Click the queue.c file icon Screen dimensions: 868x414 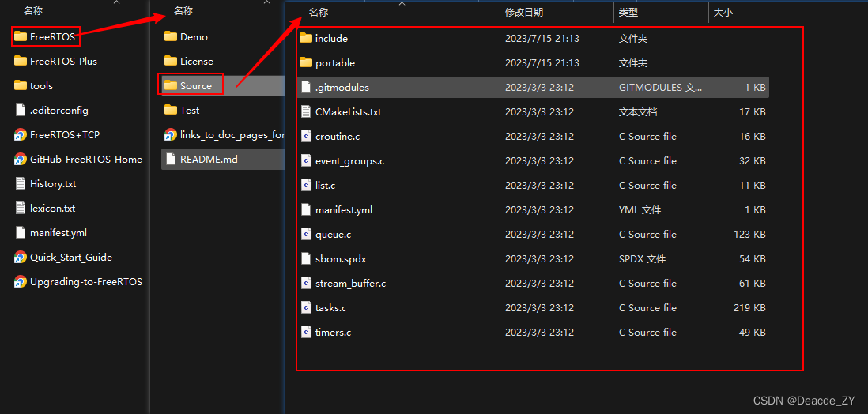point(306,234)
